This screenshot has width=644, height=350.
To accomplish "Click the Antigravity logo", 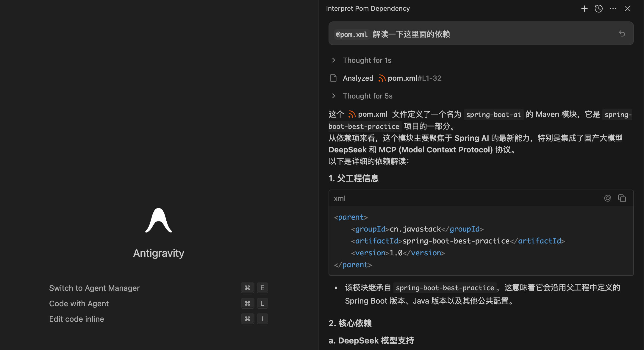I will [159, 220].
